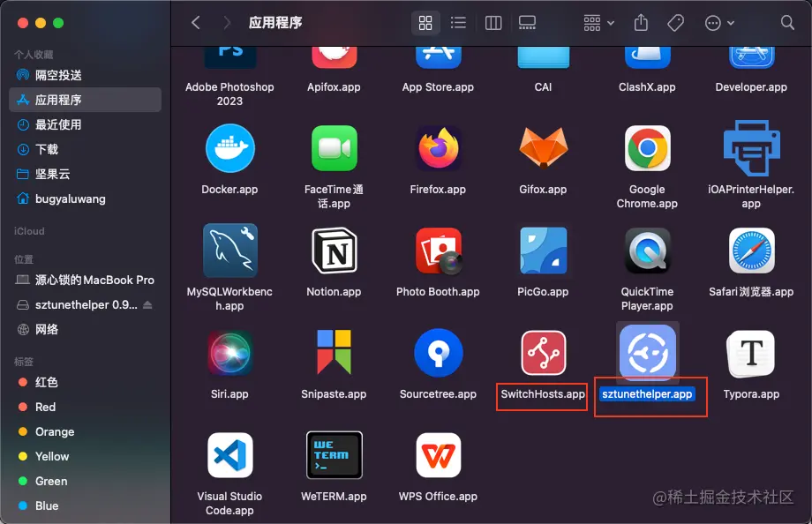Eject the sztunethelper volume

click(147, 305)
